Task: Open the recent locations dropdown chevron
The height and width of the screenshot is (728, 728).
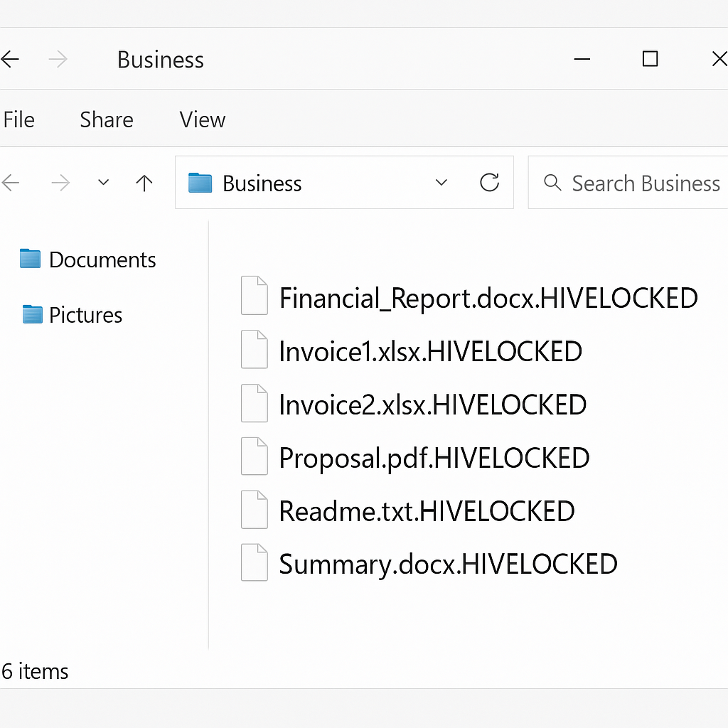Action: [103, 183]
